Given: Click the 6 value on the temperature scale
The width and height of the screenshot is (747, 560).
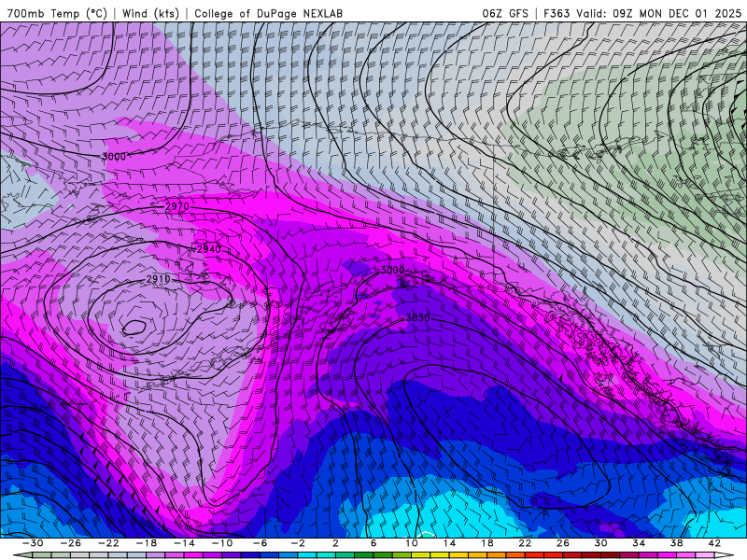Looking at the screenshot, I should tap(373, 543).
